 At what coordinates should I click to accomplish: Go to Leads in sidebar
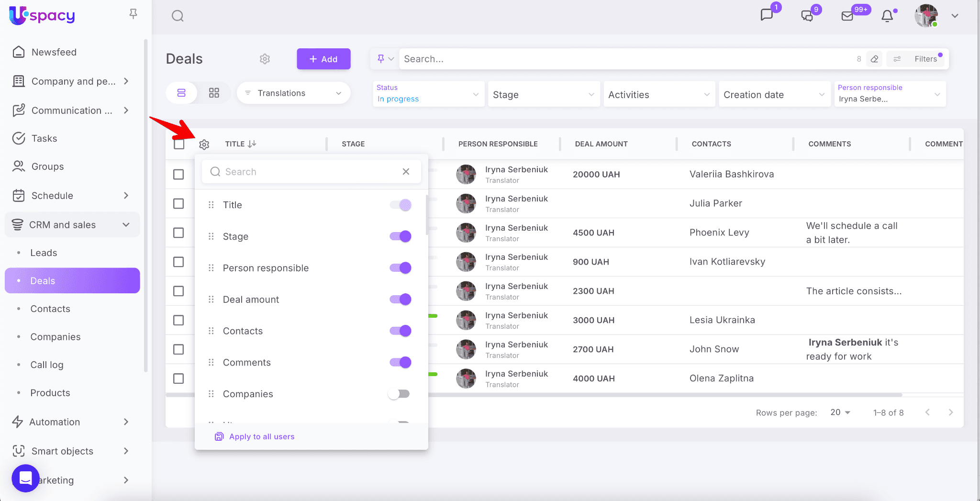click(44, 253)
